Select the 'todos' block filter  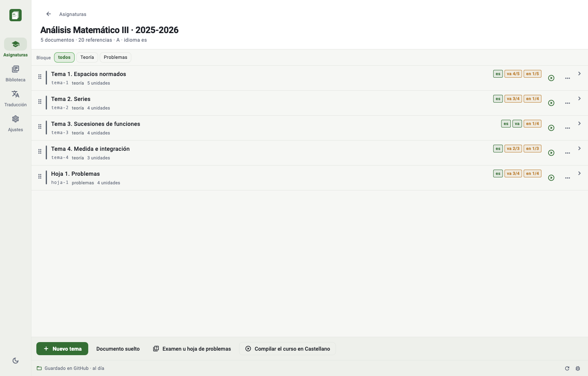pyautogui.click(x=64, y=57)
